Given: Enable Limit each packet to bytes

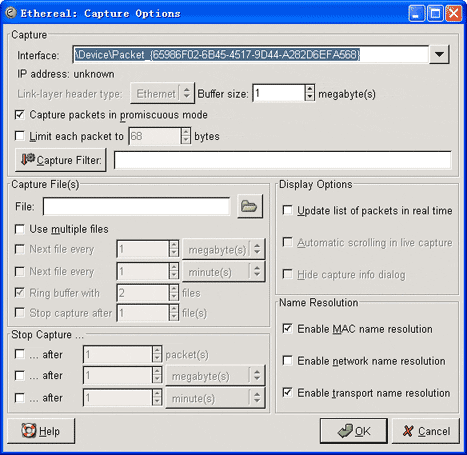Looking at the screenshot, I should click(x=20, y=136).
